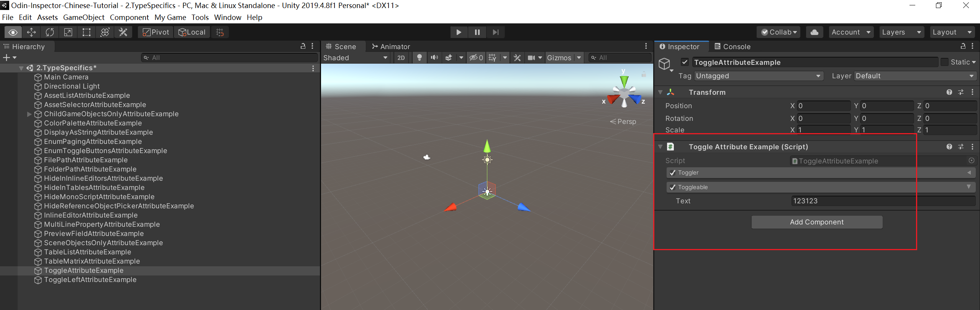The width and height of the screenshot is (980, 310).
Task: Open Layer Default dropdown
Action: (x=915, y=76)
